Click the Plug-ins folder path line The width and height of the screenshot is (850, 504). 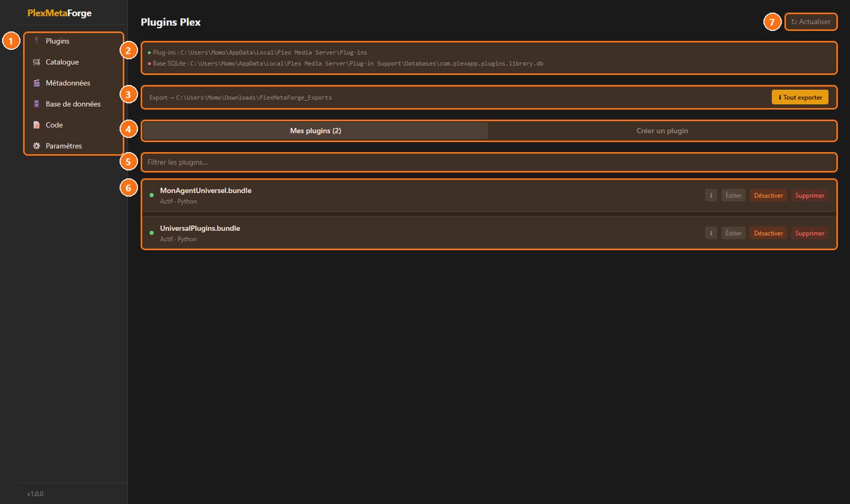pyautogui.click(x=258, y=53)
